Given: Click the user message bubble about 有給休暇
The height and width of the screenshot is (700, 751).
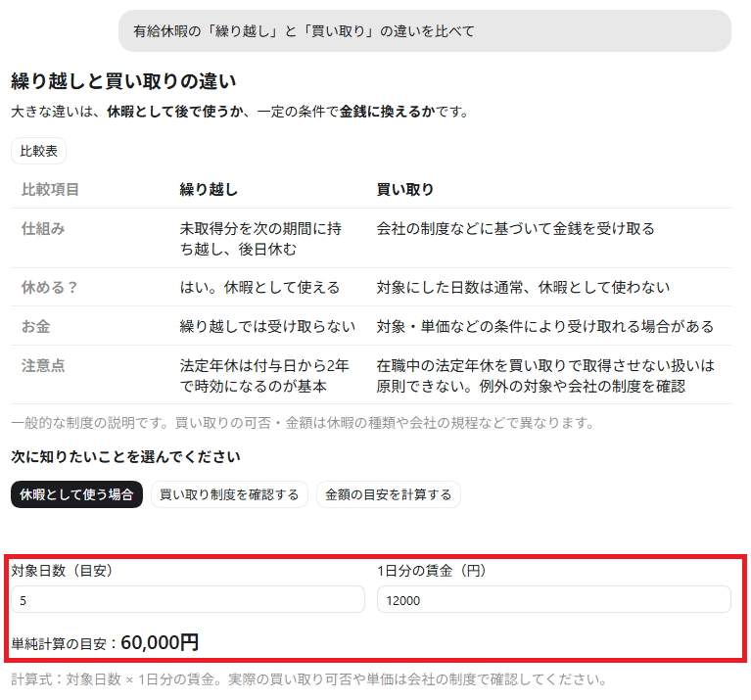Looking at the screenshot, I should coord(424,31).
